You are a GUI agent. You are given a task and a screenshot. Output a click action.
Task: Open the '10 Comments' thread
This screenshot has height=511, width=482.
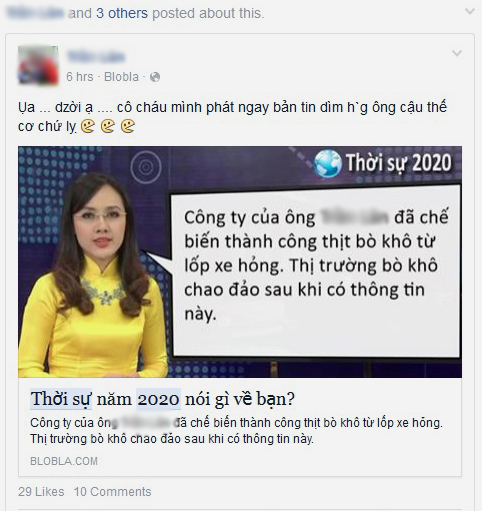(x=112, y=492)
